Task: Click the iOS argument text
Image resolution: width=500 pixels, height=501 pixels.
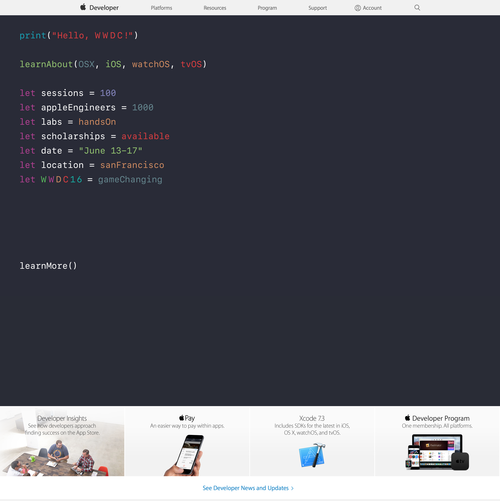Action: tap(114, 64)
